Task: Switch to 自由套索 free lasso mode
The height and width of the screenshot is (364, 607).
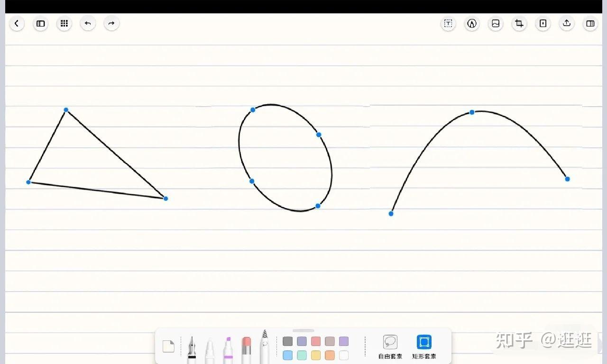Action: click(x=390, y=347)
